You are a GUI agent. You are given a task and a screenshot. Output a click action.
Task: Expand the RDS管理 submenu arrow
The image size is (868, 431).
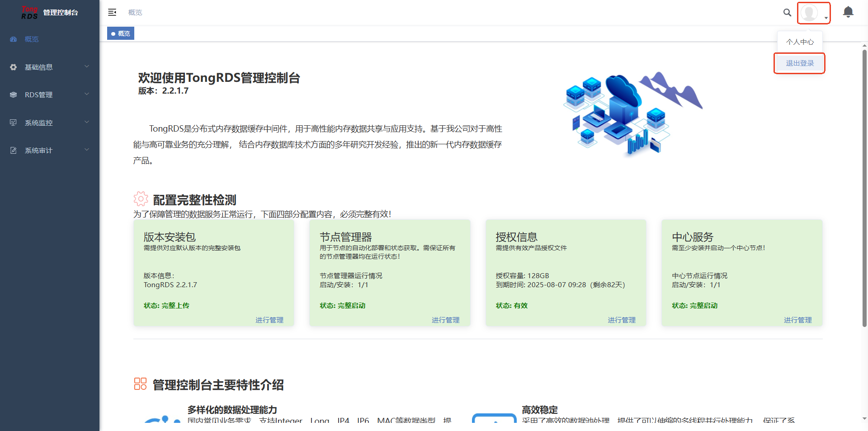pos(87,94)
